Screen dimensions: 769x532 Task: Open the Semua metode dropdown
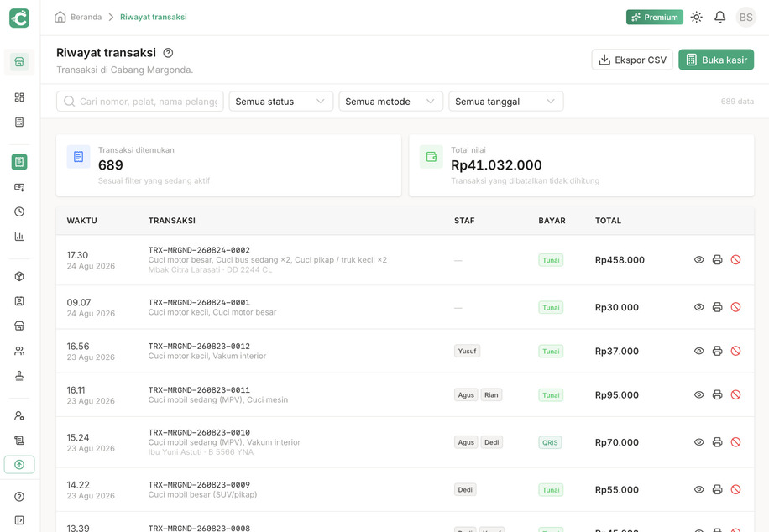[391, 102]
